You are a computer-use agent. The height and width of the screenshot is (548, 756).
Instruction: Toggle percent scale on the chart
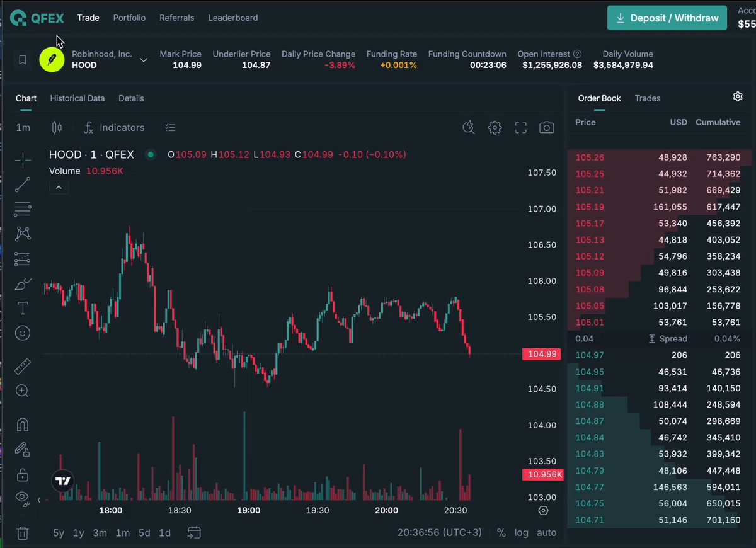[x=501, y=533]
